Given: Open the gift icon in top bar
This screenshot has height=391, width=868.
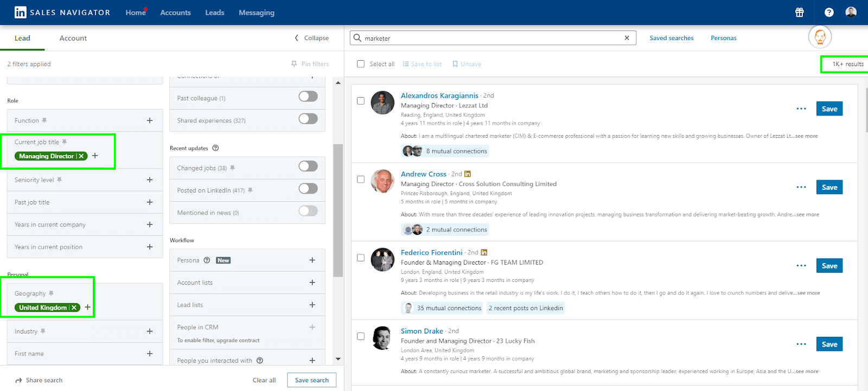Looking at the screenshot, I should click(x=800, y=12).
